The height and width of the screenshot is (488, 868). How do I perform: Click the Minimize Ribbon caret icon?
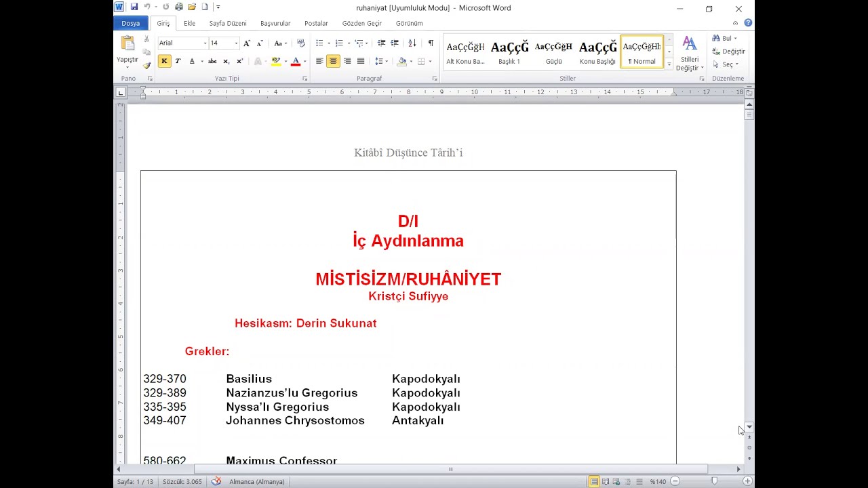(736, 23)
